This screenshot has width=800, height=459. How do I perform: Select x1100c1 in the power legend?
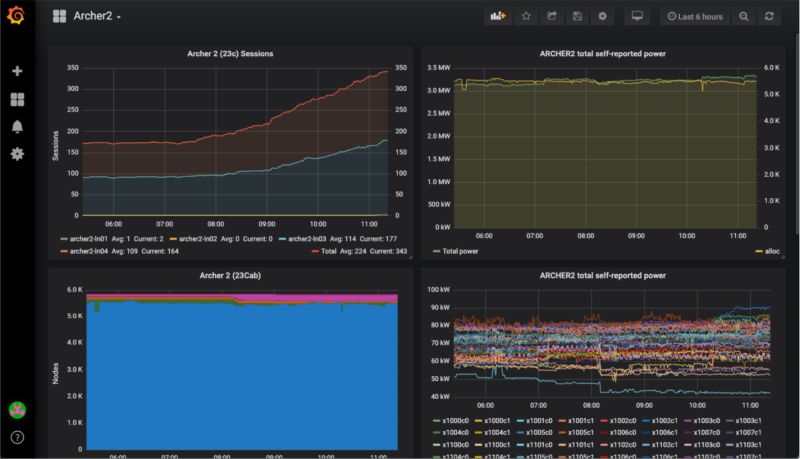[x=497, y=445]
